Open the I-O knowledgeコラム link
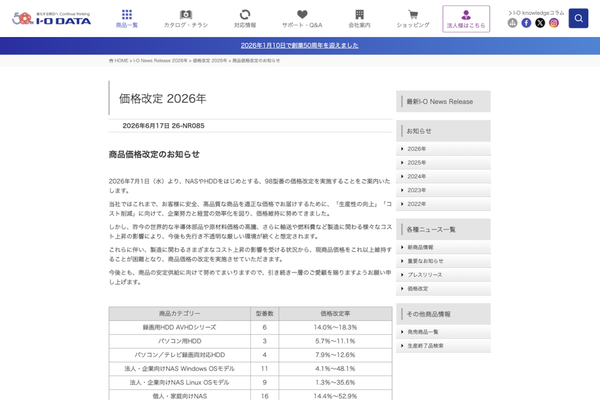The height and width of the screenshot is (400, 600). pos(536,13)
